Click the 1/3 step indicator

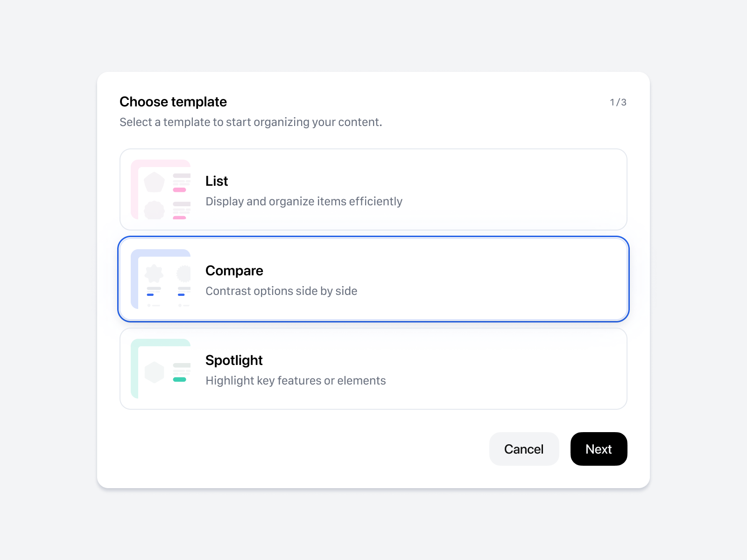(x=619, y=102)
